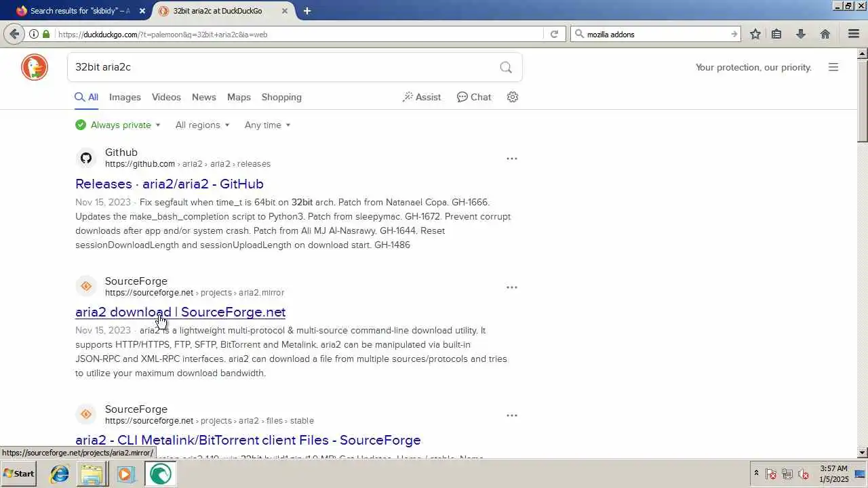Click the vertical scrollbar down arrow
868x488 pixels.
(x=863, y=452)
